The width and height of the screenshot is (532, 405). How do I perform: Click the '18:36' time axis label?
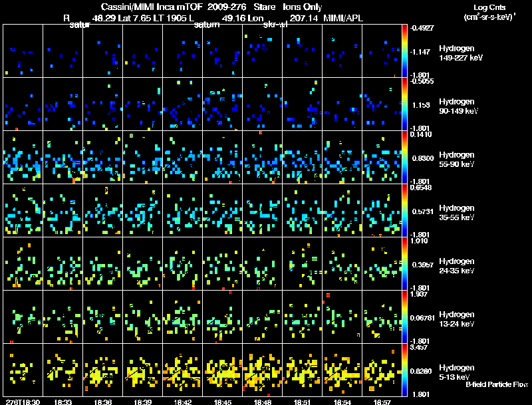click(103, 402)
